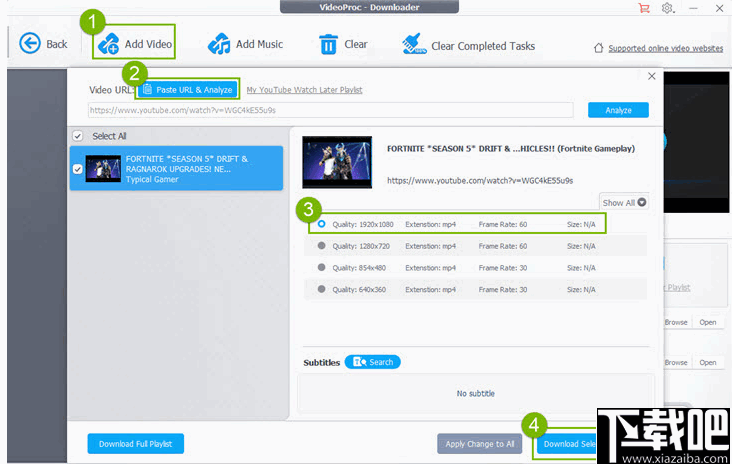This screenshot has width=732, height=464.
Task: Click the No subtitle text
Action: coord(475,394)
